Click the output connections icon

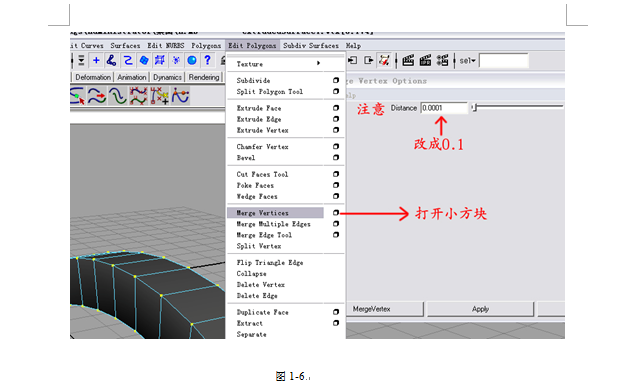tap(368, 60)
